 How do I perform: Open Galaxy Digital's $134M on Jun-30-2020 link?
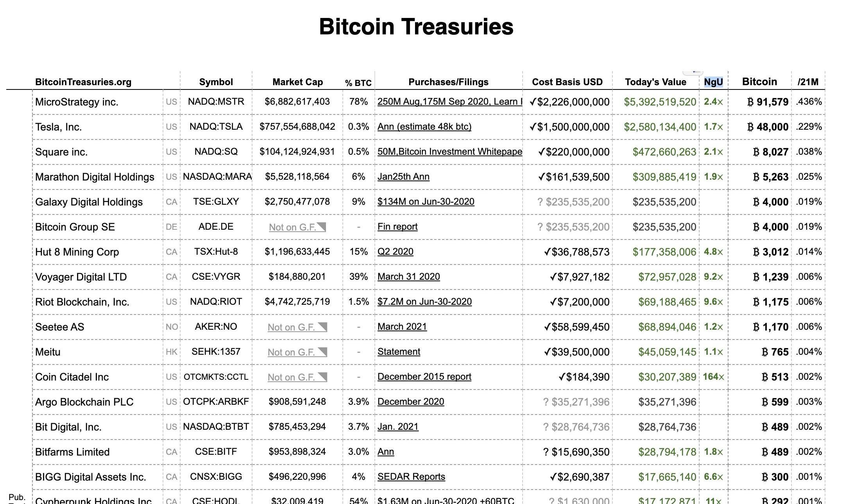(x=426, y=202)
